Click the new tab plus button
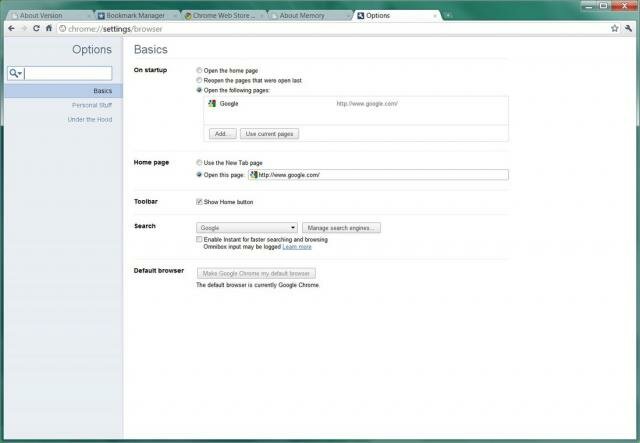Viewport: 640px width, 443px height. (448, 16)
